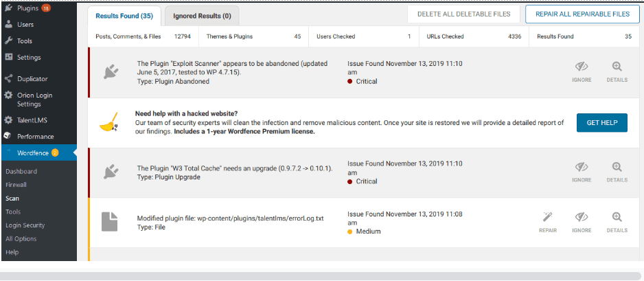Open the Performance menu icon

point(8,136)
